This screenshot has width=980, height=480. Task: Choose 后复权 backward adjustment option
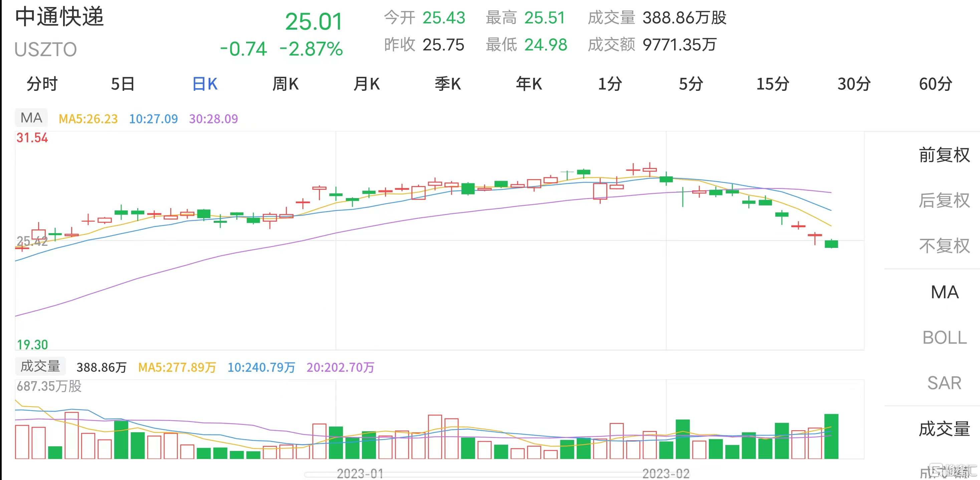pos(944,200)
